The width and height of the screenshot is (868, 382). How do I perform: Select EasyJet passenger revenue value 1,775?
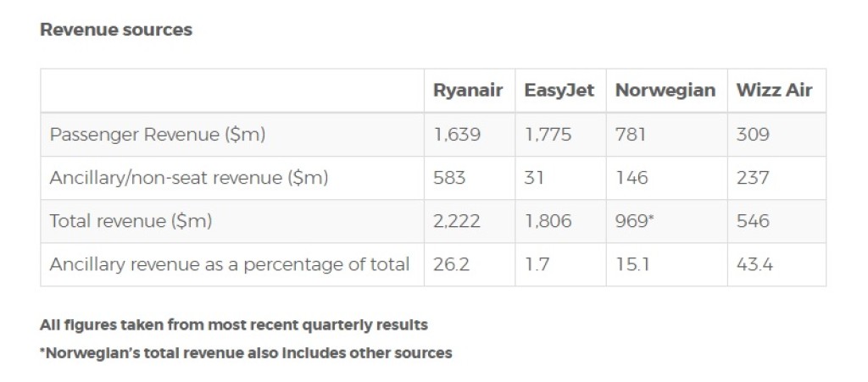click(x=548, y=135)
